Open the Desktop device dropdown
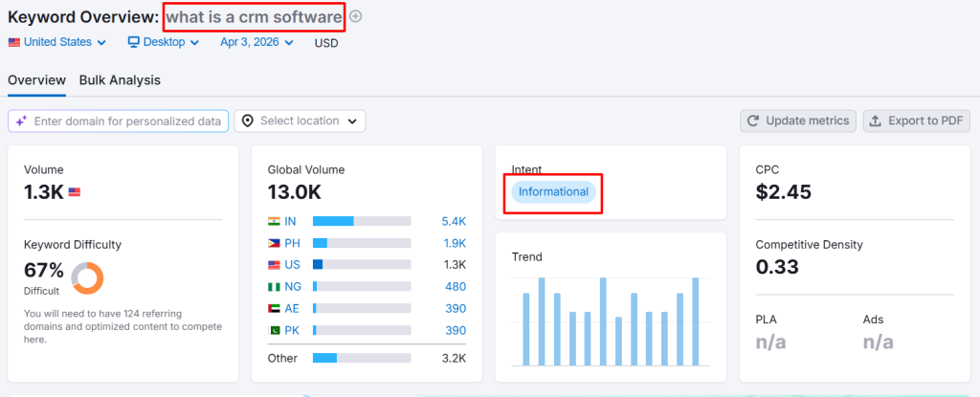Viewport: 980px width, 397px height. 163,42
